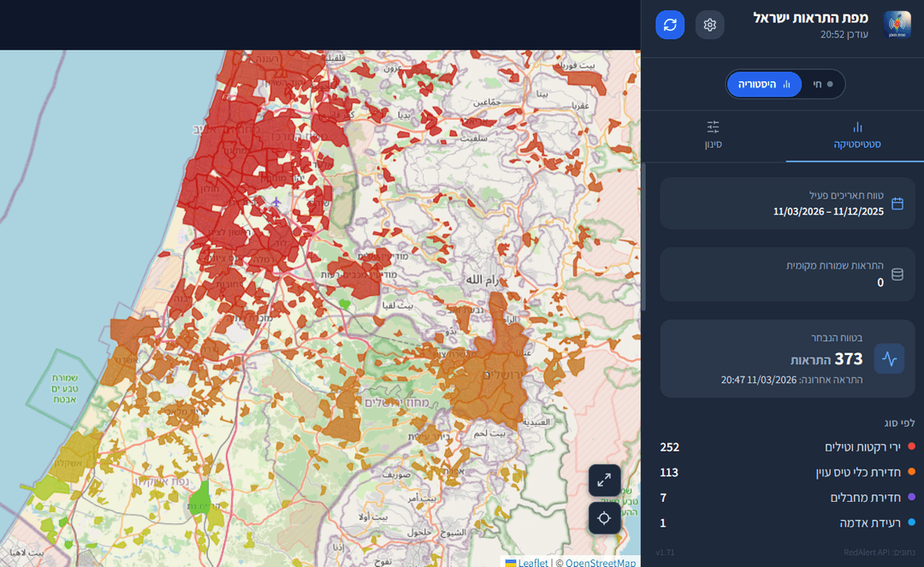Select rockets and missiles alert type row
This screenshot has height=567, width=924.
click(x=787, y=447)
